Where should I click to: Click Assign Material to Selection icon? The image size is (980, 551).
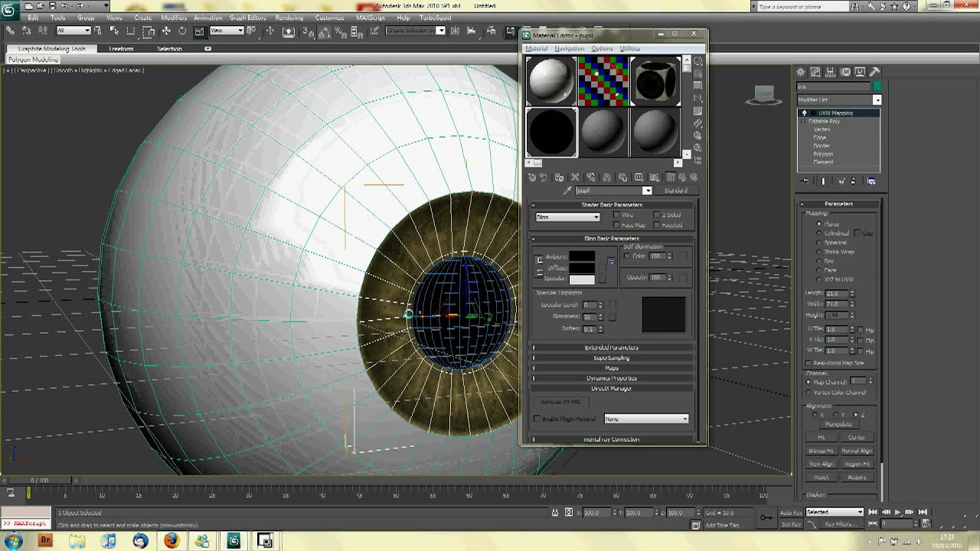[559, 177]
